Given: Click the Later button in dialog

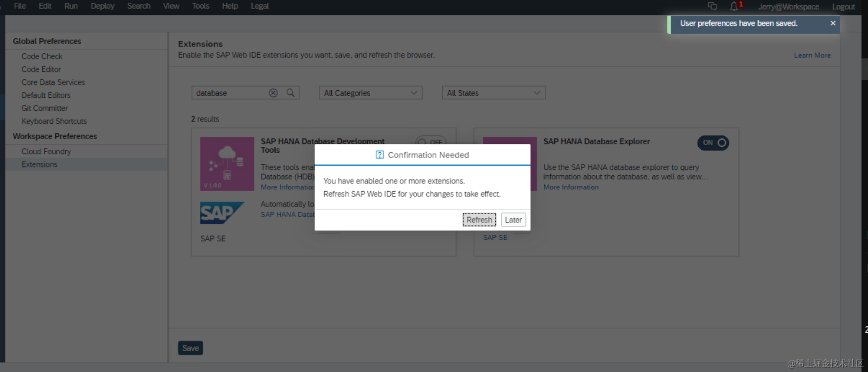Looking at the screenshot, I should tap(513, 220).
